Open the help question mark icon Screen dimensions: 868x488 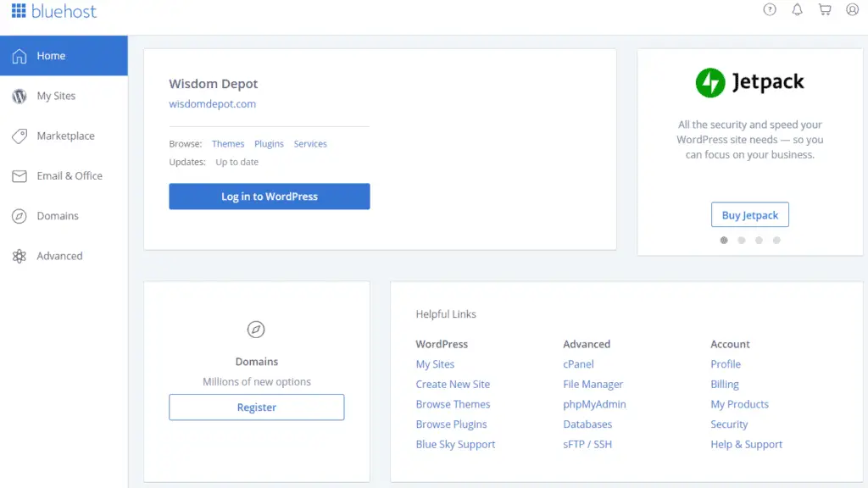[770, 9]
